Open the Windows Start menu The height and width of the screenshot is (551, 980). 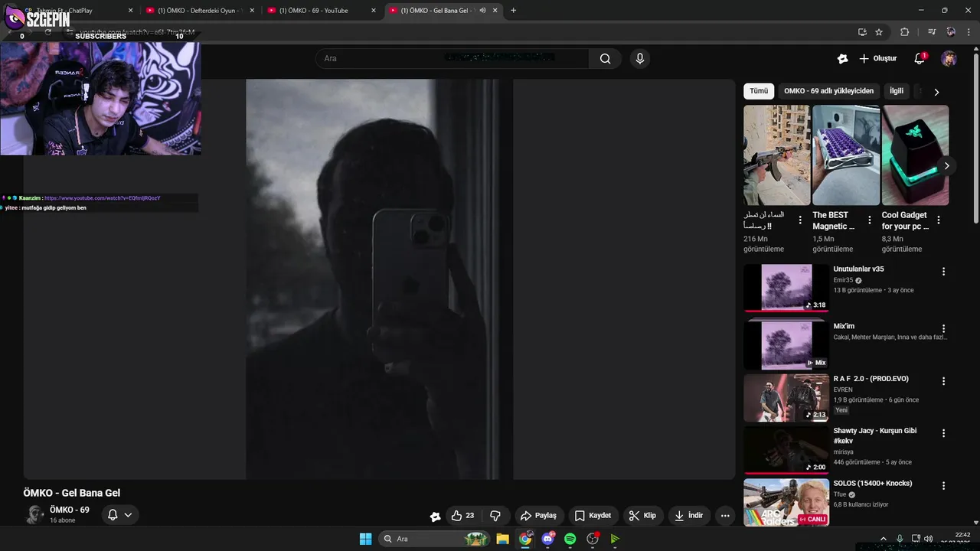365,539
